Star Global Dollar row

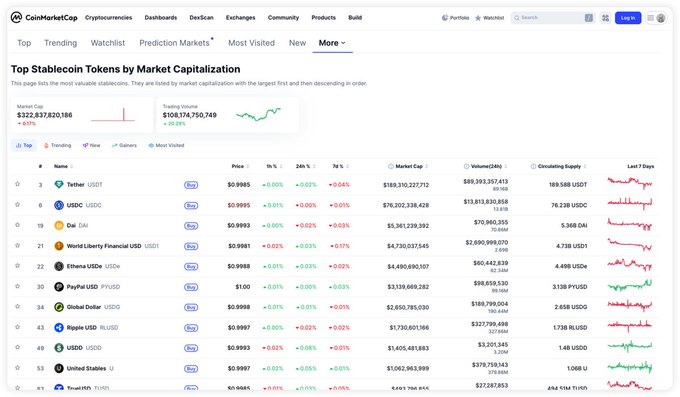coord(17,306)
